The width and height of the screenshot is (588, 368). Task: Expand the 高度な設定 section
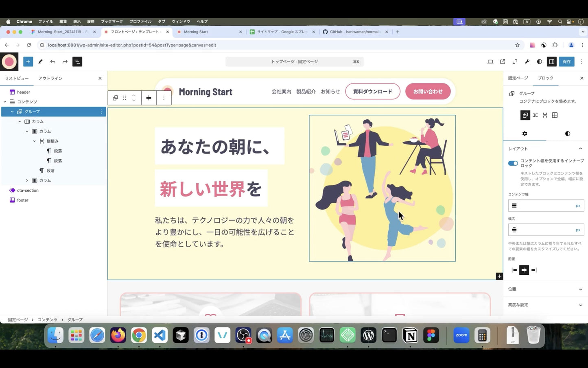tap(580, 304)
